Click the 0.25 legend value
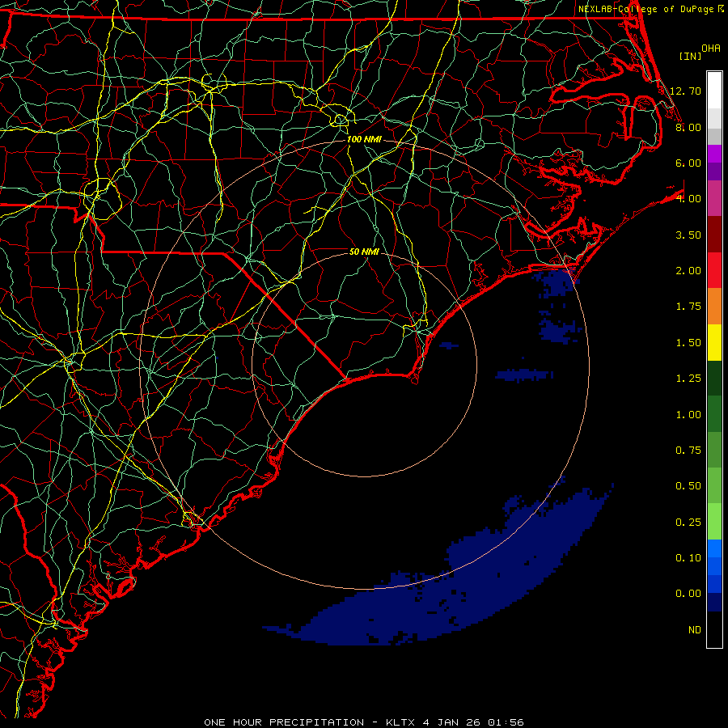This screenshot has height=728, width=728. (688, 523)
